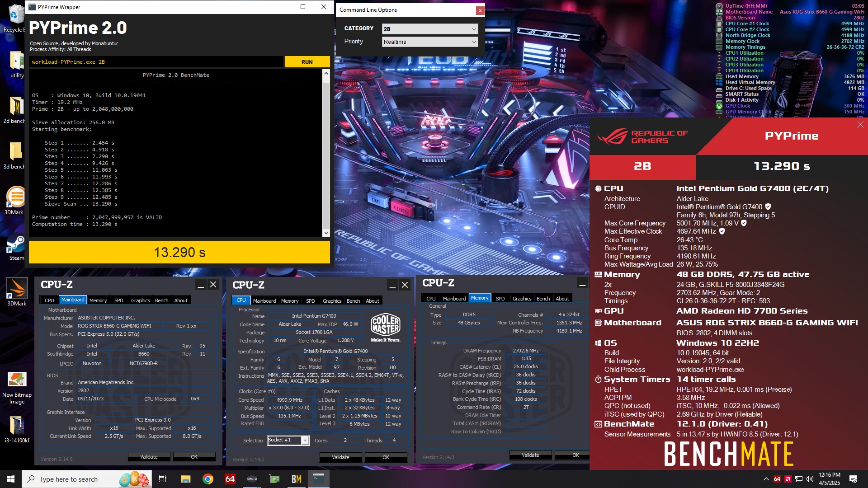Click the ROG Republic of Gamers logo
This screenshot has height=488, width=868.
(x=642, y=136)
